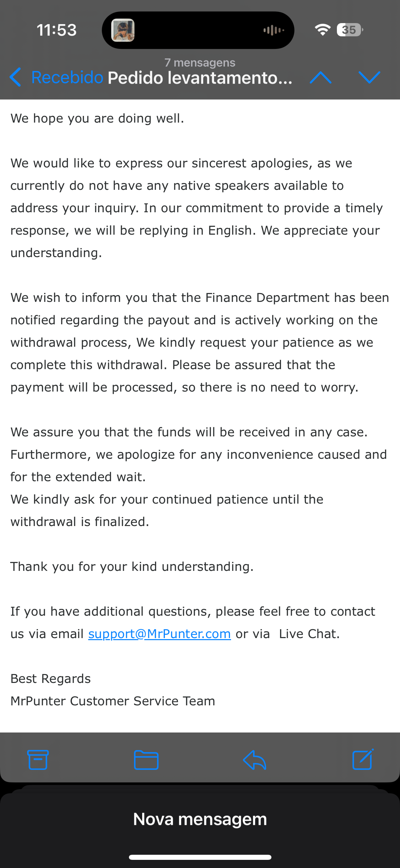Image resolution: width=400 pixels, height=868 pixels.
Task: Click the MrPunter Customer Service Team signature
Action: pyautogui.click(x=113, y=701)
